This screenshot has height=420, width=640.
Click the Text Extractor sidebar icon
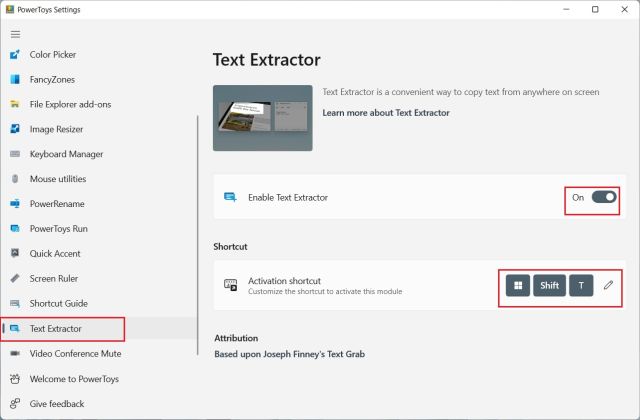click(x=15, y=329)
